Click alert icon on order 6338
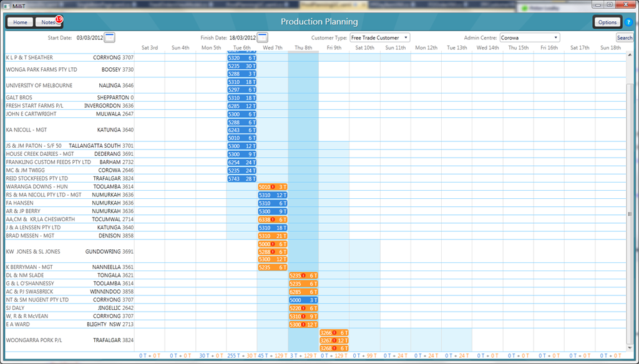 (273, 219)
